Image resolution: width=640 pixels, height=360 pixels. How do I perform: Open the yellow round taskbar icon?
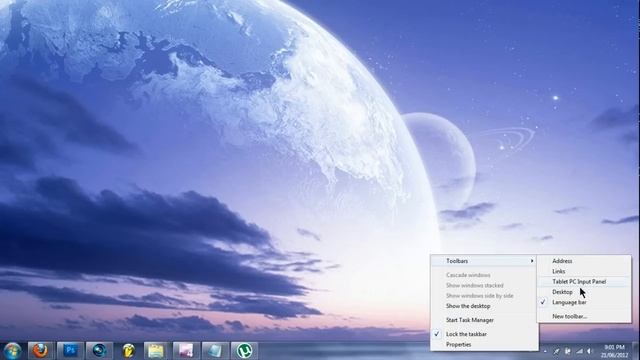tap(128, 351)
